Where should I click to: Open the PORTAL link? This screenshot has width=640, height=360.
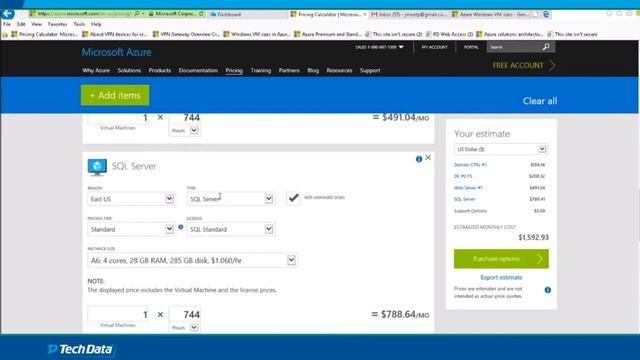point(471,47)
